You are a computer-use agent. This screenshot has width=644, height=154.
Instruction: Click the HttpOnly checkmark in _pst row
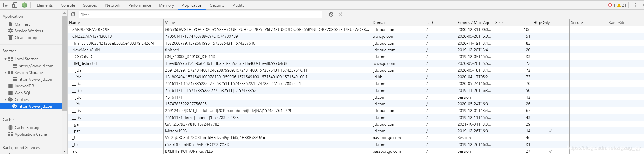pos(551,131)
